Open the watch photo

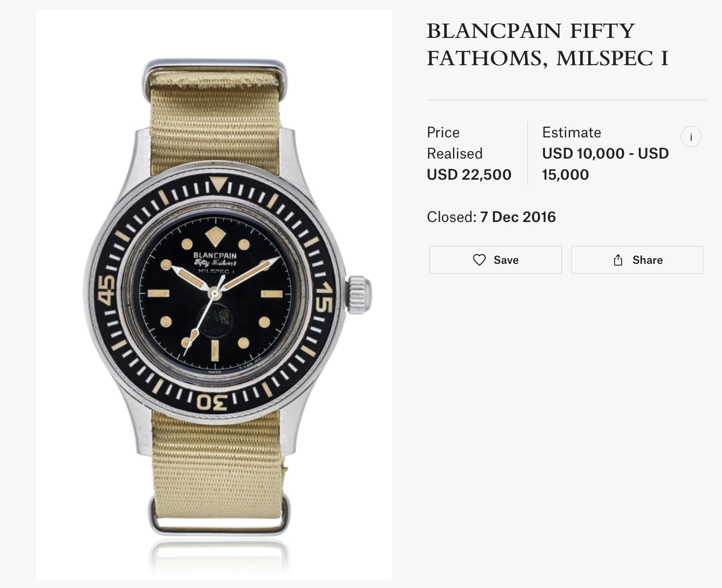tap(214, 295)
